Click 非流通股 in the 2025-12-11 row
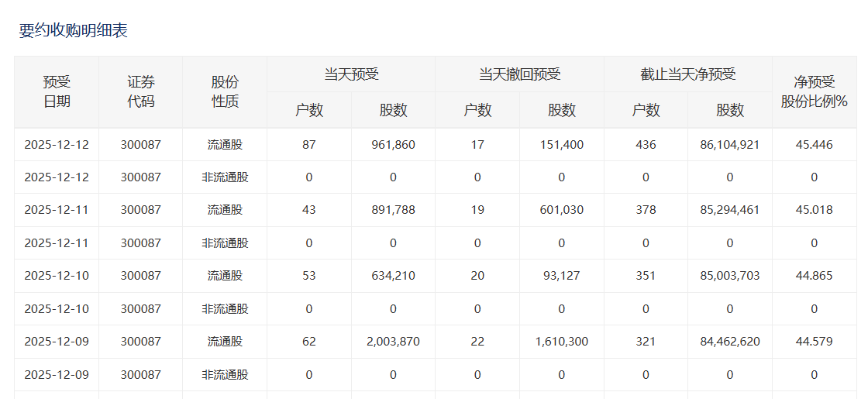 pos(225,243)
